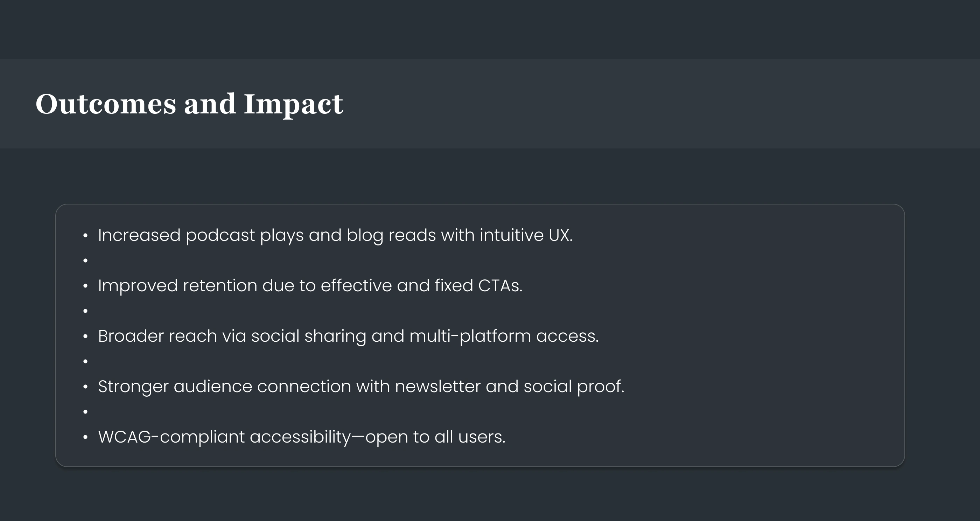The height and width of the screenshot is (521, 980).
Task: Click the bullet dot before "WCAG-compliant accessibility"
Action: [85, 437]
